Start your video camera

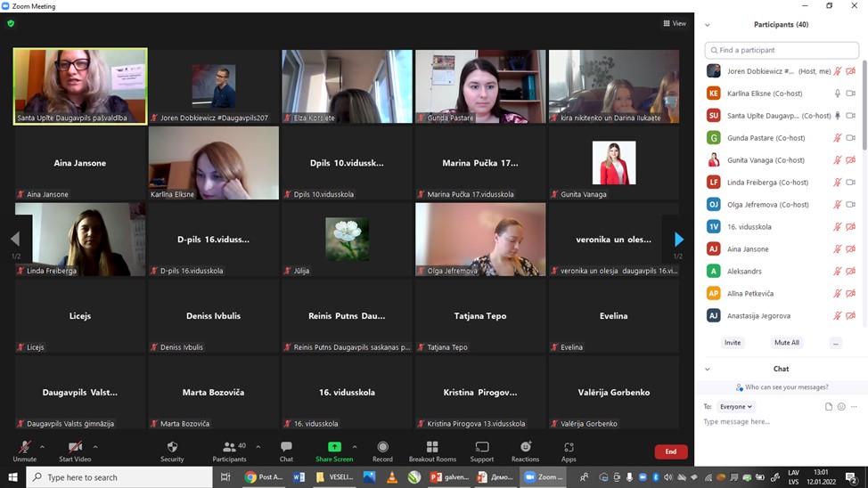75,451
